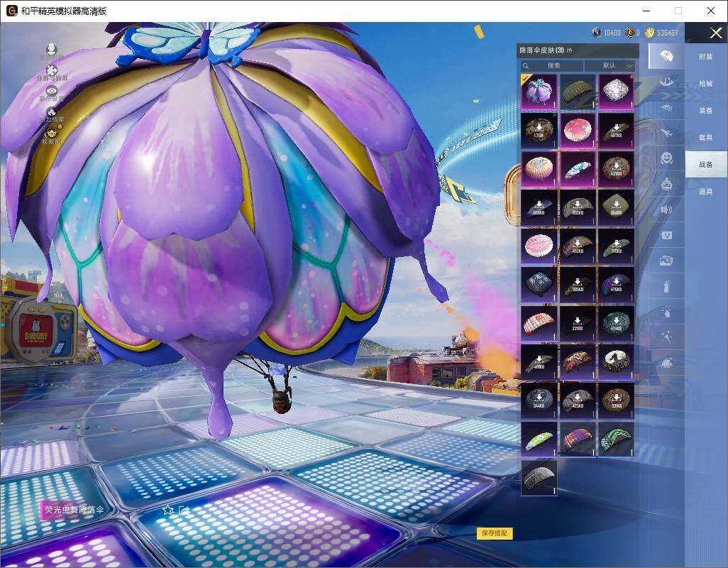Switch to the 装备 tab
This screenshot has height=568, width=728.
[x=706, y=111]
